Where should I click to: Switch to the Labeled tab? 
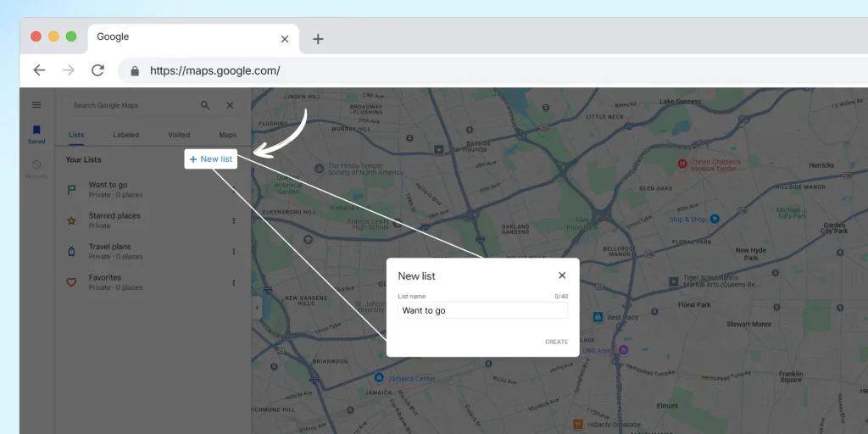(126, 135)
